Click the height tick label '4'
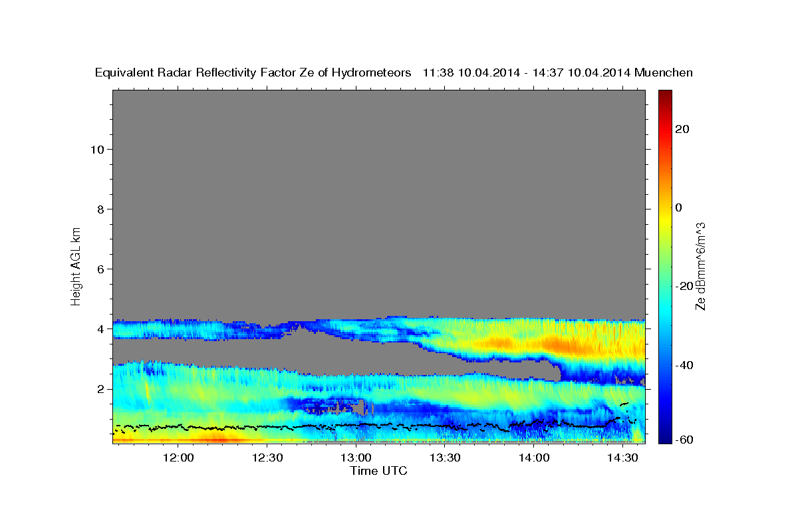Image resolution: width=798 pixels, height=532 pixels. point(100,329)
